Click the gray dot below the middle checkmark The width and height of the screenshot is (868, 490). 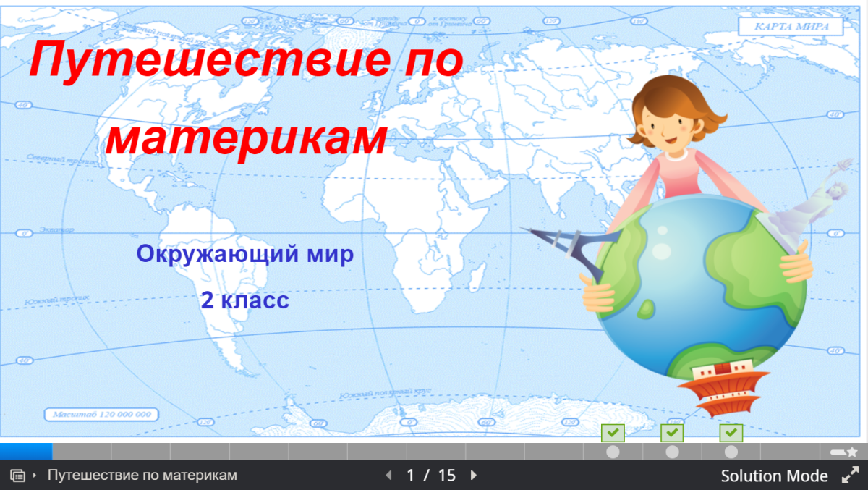pos(671,451)
